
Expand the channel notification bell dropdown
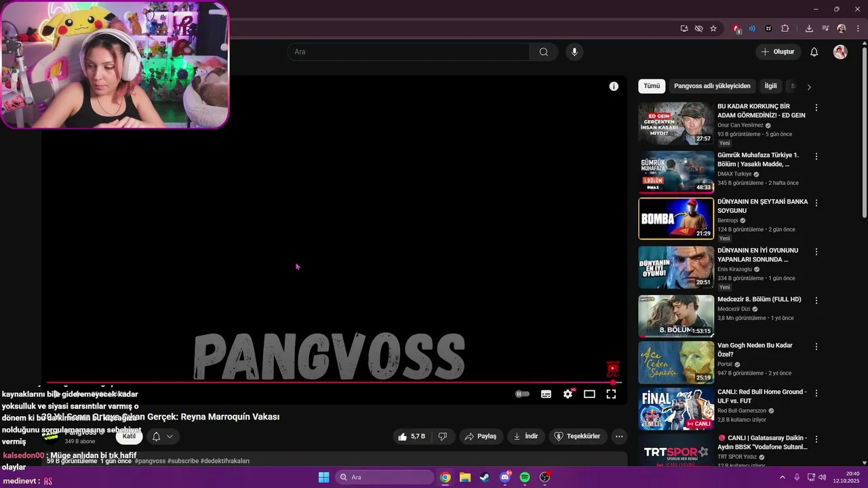tap(163, 436)
